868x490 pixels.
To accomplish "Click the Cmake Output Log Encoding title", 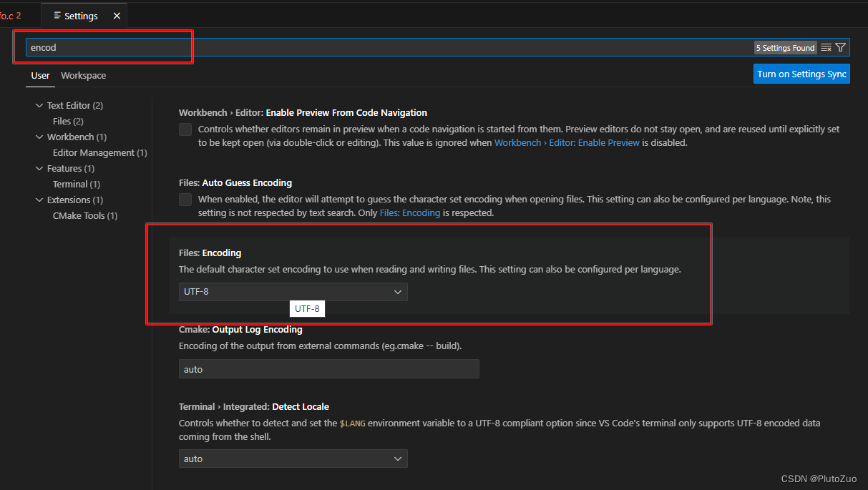I will point(240,330).
